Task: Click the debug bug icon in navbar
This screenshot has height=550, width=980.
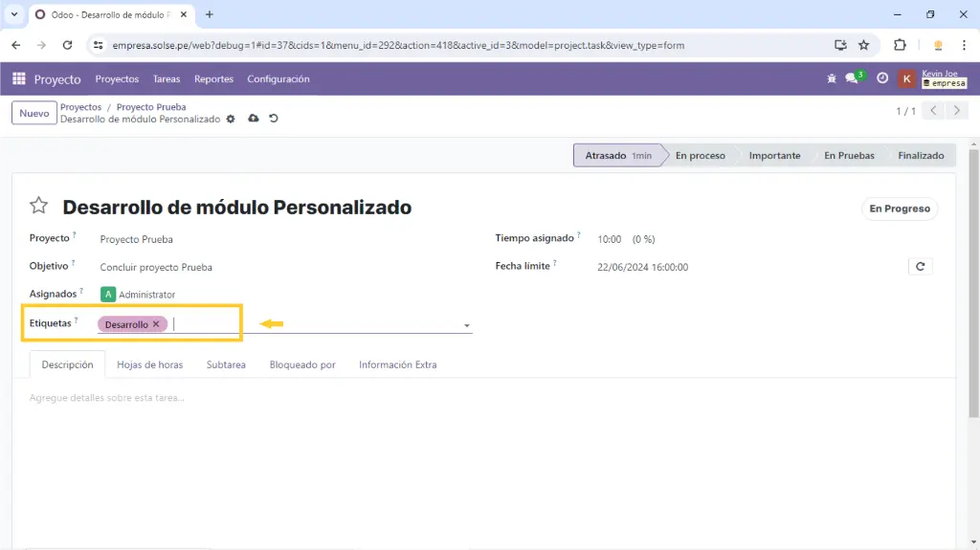Action: (831, 79)
